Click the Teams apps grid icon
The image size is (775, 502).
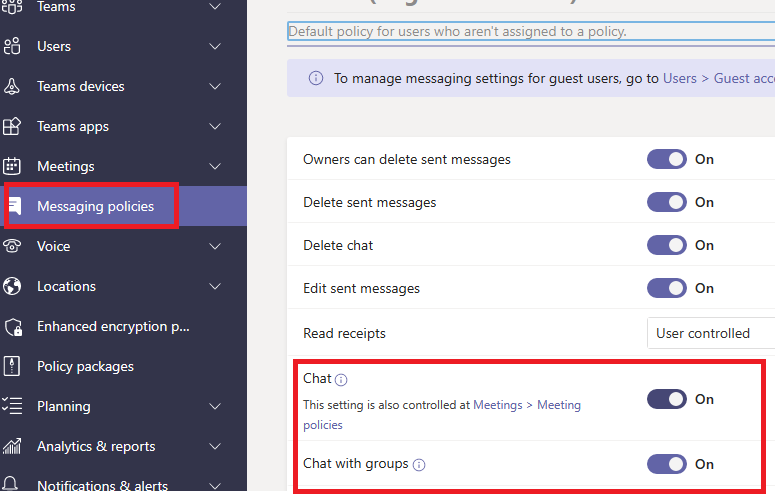click(12, 126)
